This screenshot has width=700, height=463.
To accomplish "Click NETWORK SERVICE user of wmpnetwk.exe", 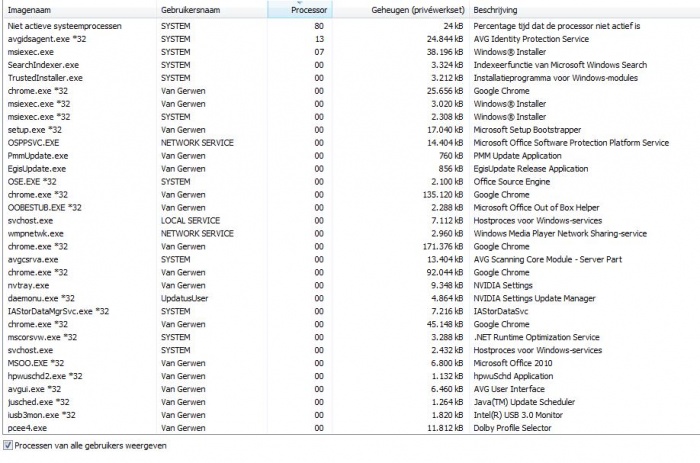I will [197, 233].
